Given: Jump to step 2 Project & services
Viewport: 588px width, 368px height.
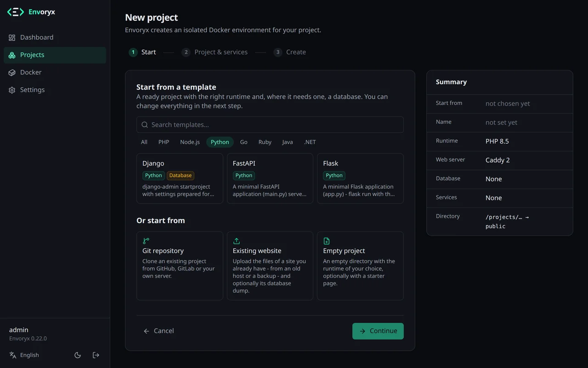Looking at the screenshot, I should point(215,52).
